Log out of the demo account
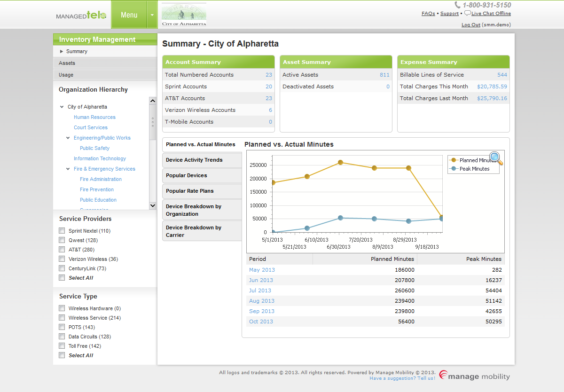The height and width of the screenshot is (392, 564). (470, 25)
